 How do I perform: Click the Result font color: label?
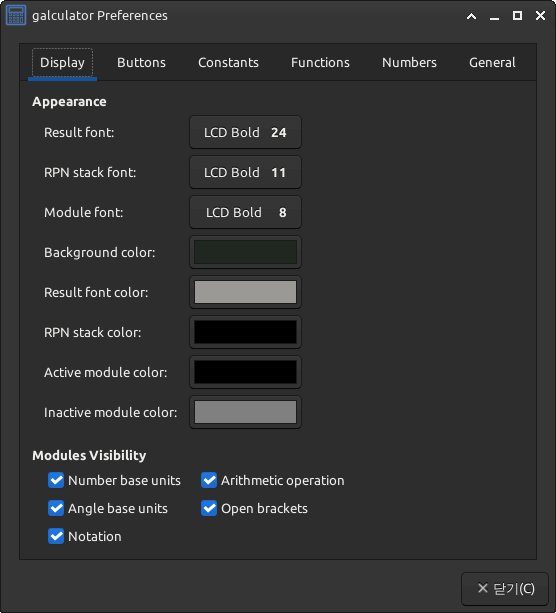coord(96,292)
